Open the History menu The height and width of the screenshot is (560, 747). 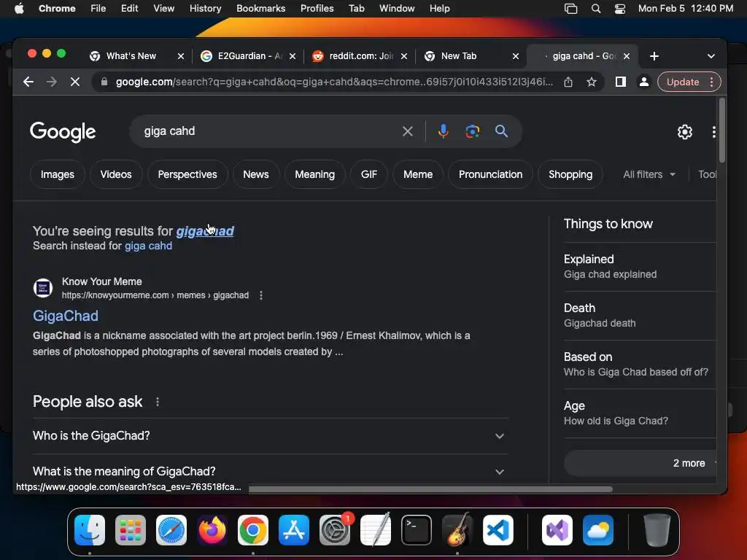pos(205,9)
